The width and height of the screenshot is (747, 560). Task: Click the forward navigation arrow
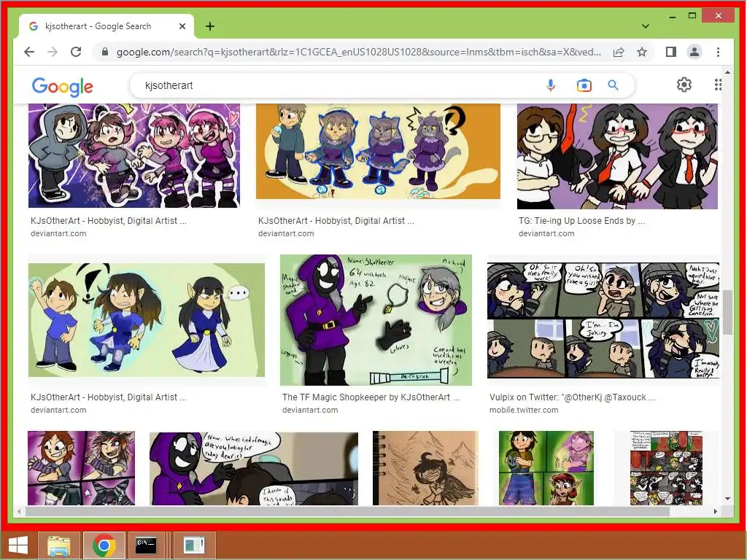[x=53, y=52]
